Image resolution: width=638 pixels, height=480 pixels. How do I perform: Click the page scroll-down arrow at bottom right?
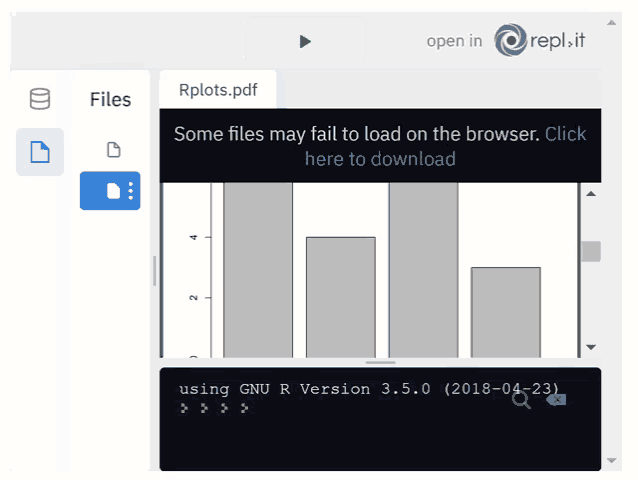(611, 460)
